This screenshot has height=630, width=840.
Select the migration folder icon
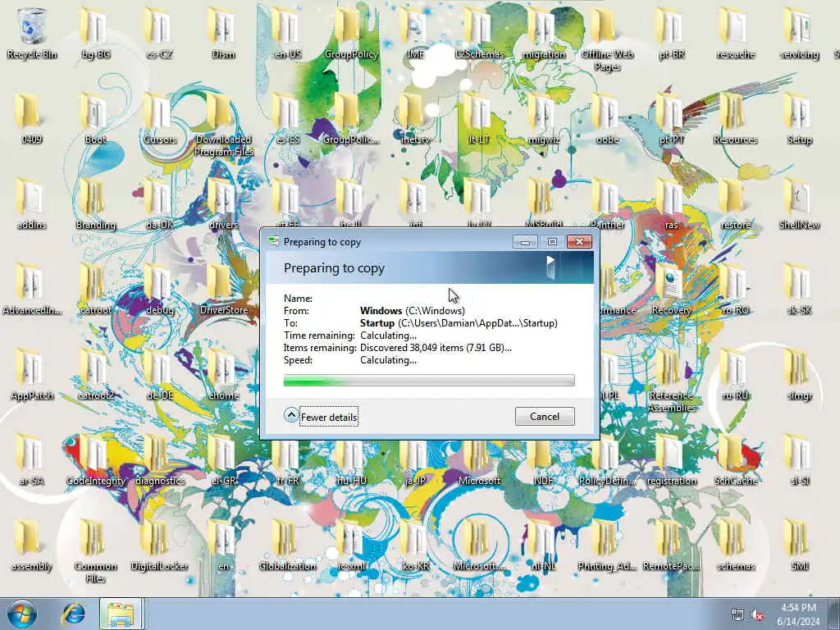pyautogui.click(x=544, y=33)
